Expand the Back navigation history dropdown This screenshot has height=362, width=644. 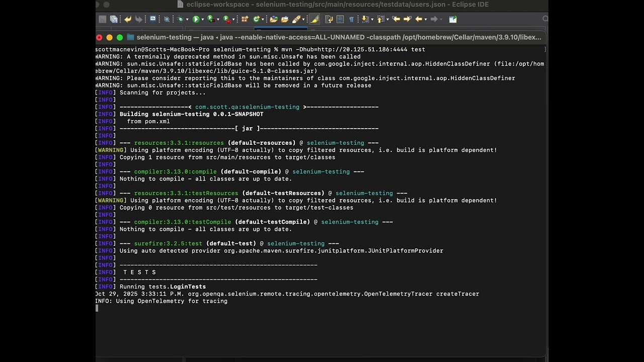click(x=426, y=20)
